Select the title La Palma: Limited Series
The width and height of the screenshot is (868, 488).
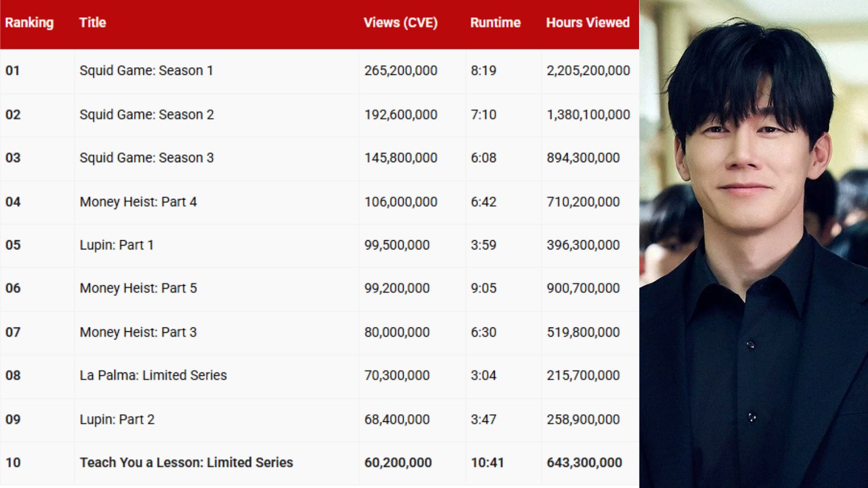(154, 375)
